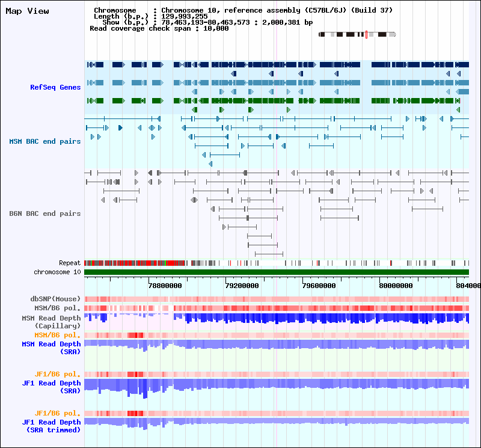Viewport: 481px width, 448px height.
Task: Click the JF1 Read Depth (SRA) histogram
Action: (x=277, y=388)
